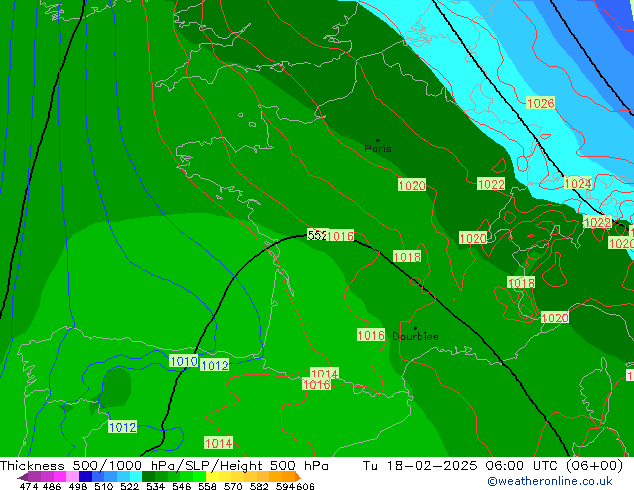Click the lowest 1014 label on the map
The width and height of the screenshot is (634, 490).
(x=219, y=443)
